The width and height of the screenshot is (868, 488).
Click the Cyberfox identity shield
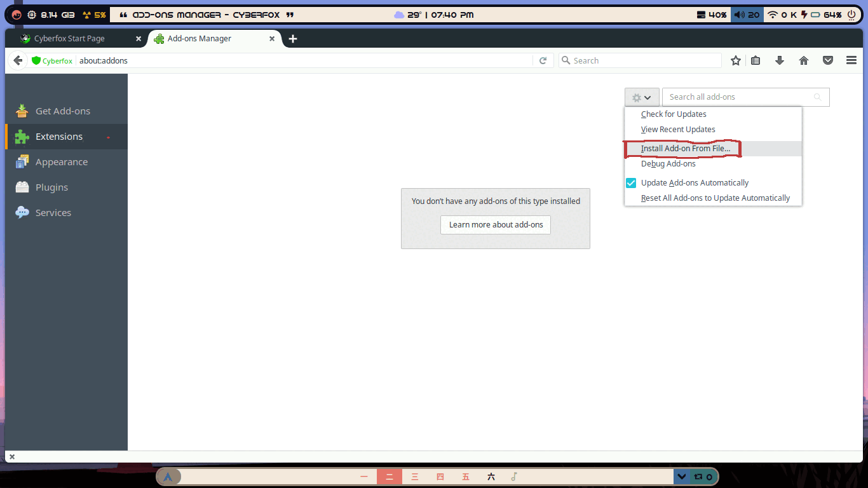tap(52, 60)
